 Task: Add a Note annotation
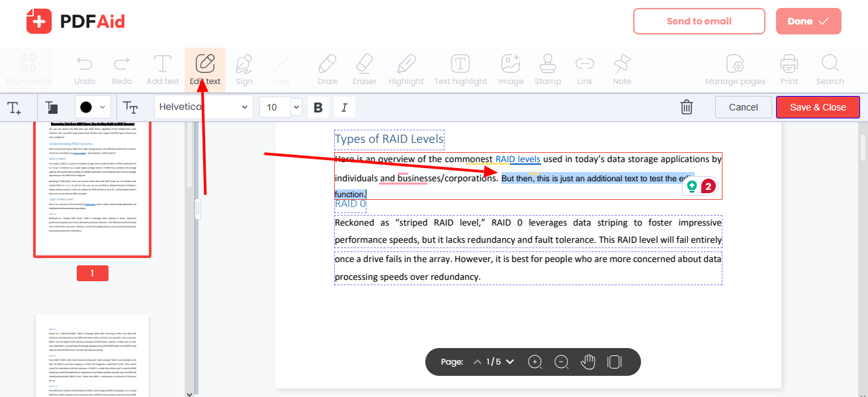click(621, 69)
